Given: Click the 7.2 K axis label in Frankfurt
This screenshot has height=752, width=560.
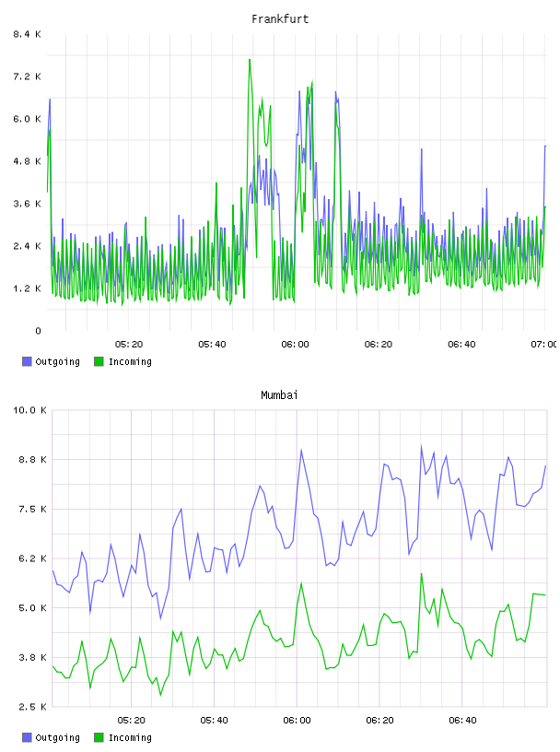Looking at the screenshot, I should pos(28,76).
